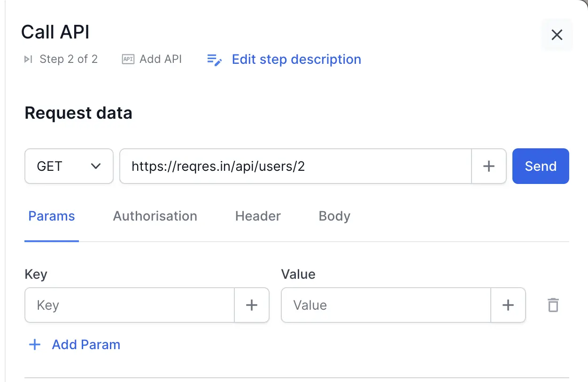Click the plus icon in the Key field
Viewport: 588px width, 382px height.
[x=252, y=305]
